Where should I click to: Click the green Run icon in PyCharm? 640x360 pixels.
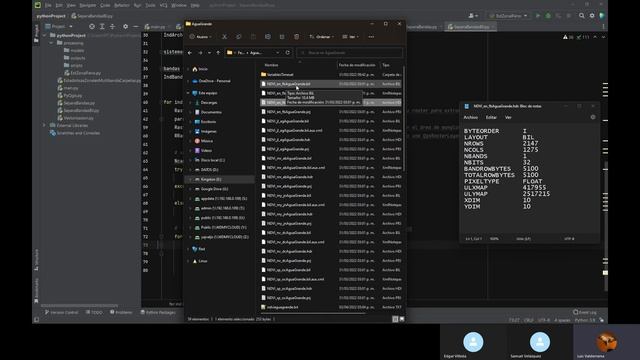coord(538,16)
